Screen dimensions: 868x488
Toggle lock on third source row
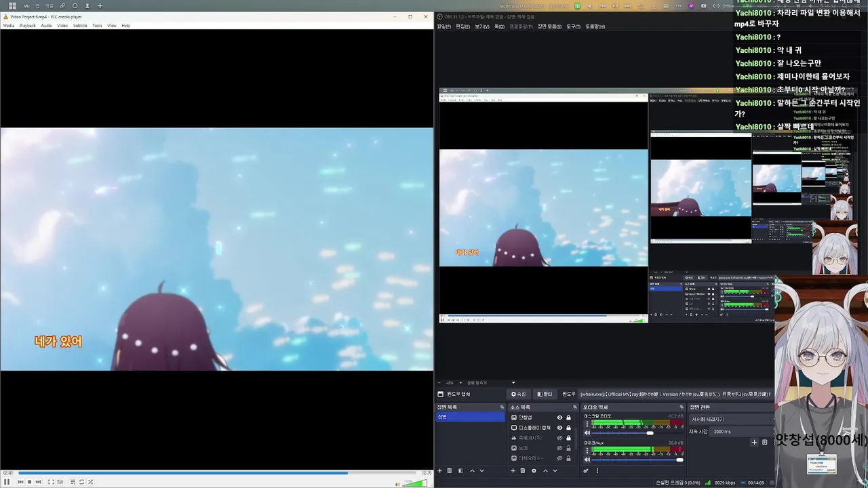point(568,438)
